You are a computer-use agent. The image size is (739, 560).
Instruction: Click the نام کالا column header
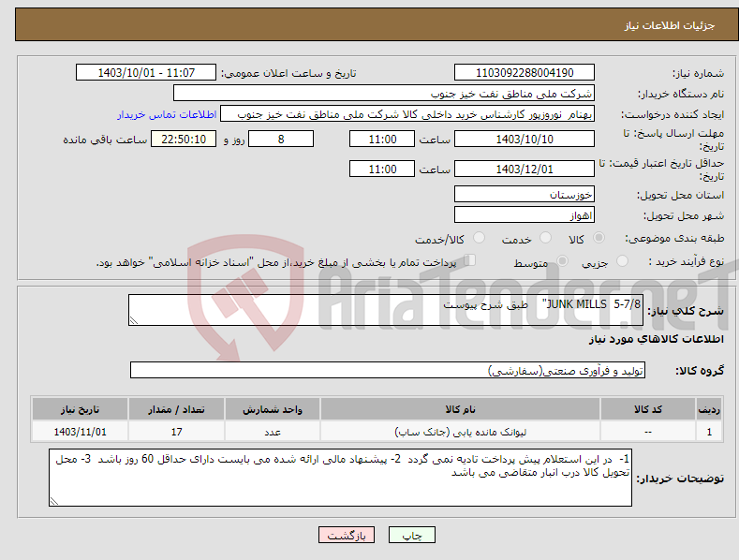(460, 409)
